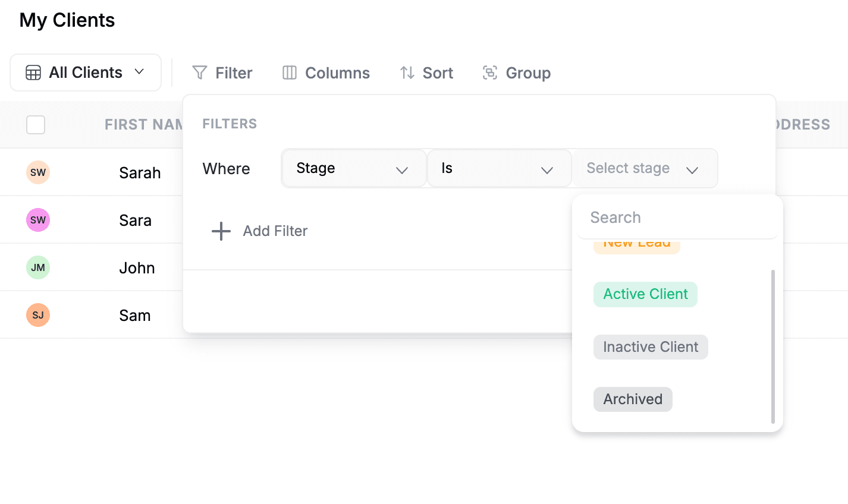Click the Group icon in the toolbar
The width and height of the screenshot is (848, 504).
490,73
